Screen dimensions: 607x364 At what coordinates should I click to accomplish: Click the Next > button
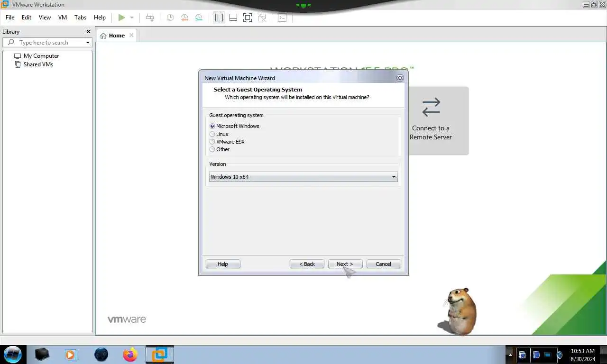[x=345, y=264]
